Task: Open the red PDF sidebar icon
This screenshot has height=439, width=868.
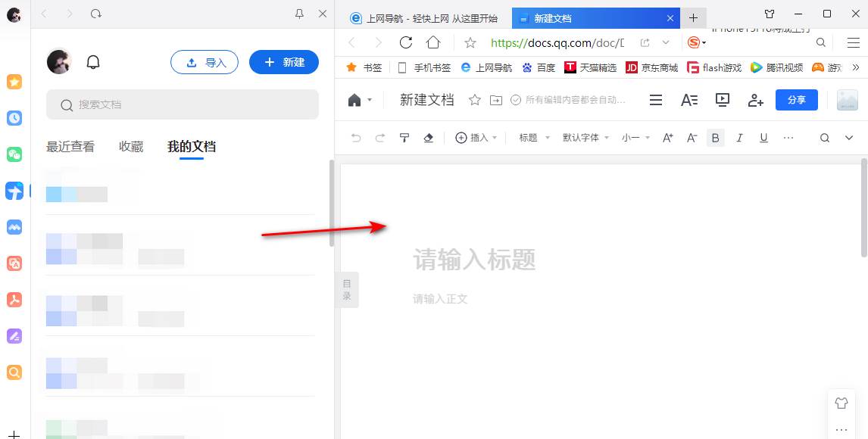Action: pos(14,300)
